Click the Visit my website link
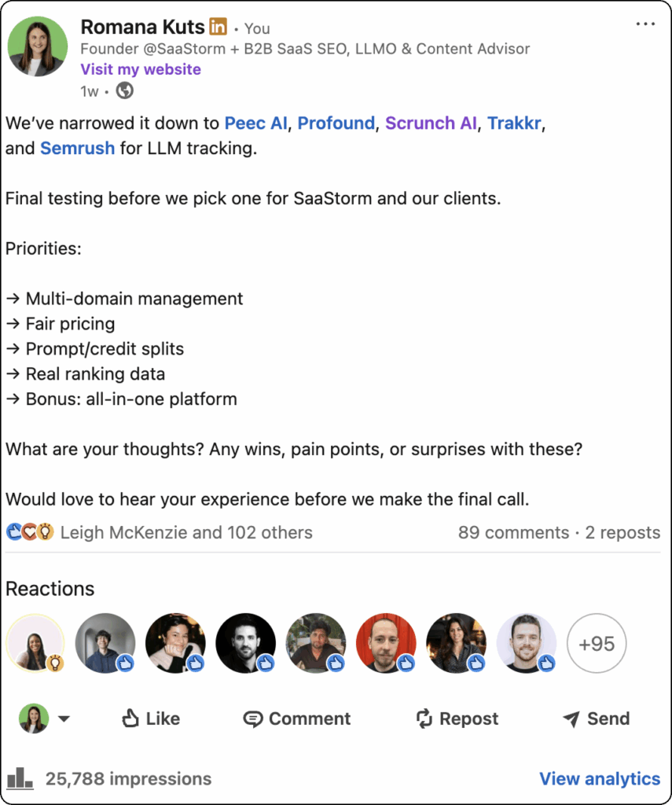Screen dimensions: 672x805 pos(141,69)
